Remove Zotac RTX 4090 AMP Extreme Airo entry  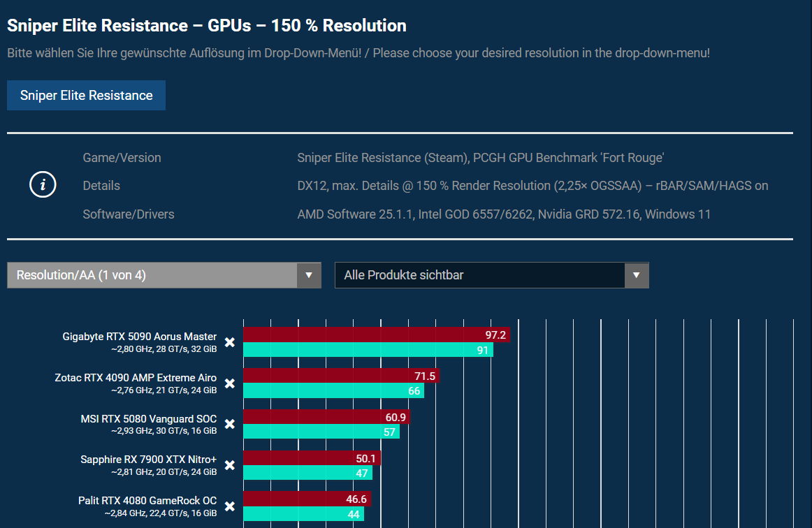230,383
